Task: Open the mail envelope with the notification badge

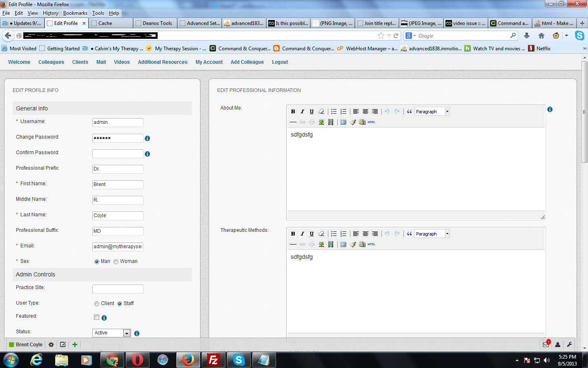Action: 546,345
